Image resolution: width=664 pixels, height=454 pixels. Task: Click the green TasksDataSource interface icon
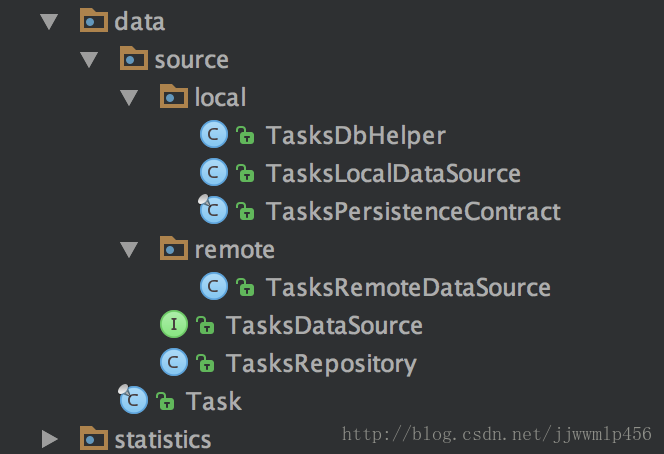[174, 325]
